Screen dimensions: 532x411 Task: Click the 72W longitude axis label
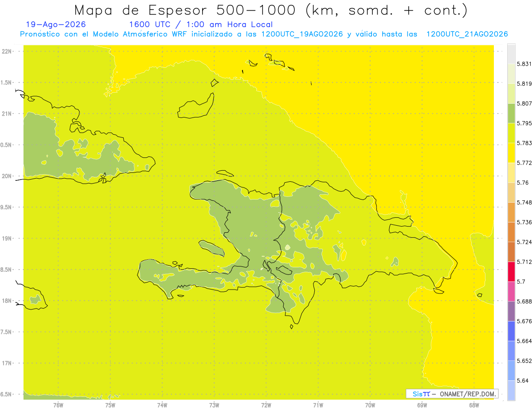point(266,405)
